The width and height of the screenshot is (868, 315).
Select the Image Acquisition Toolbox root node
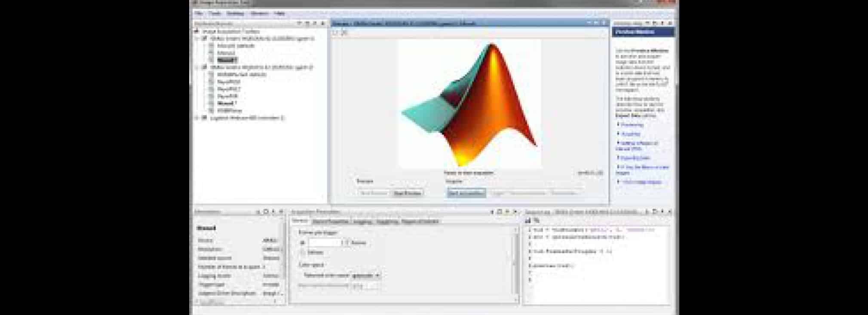231,31
